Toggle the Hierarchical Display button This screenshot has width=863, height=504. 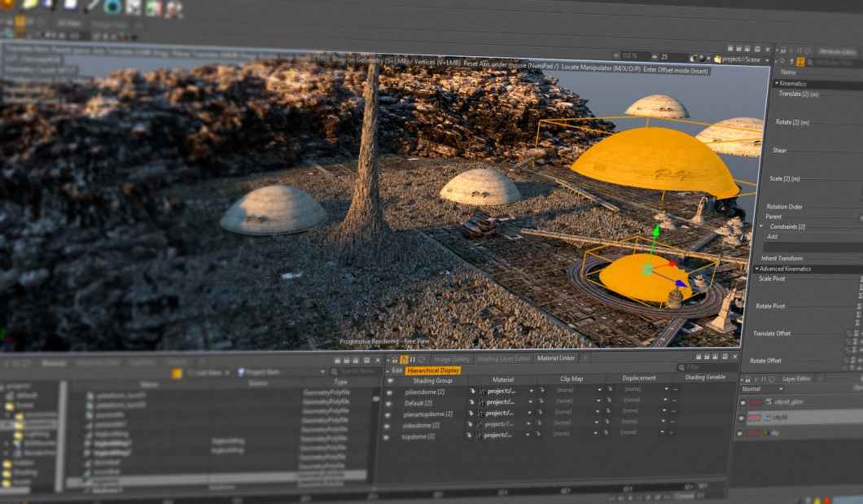tap(433, 370)
